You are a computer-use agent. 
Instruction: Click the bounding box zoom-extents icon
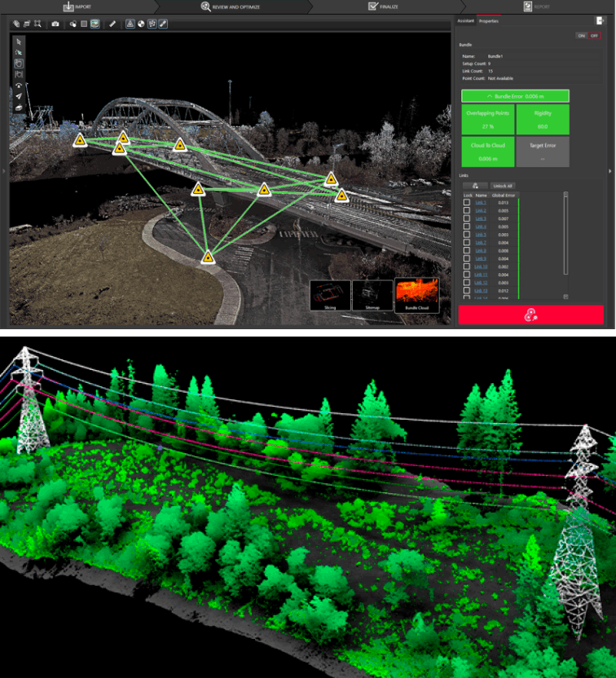pos(37,24)
